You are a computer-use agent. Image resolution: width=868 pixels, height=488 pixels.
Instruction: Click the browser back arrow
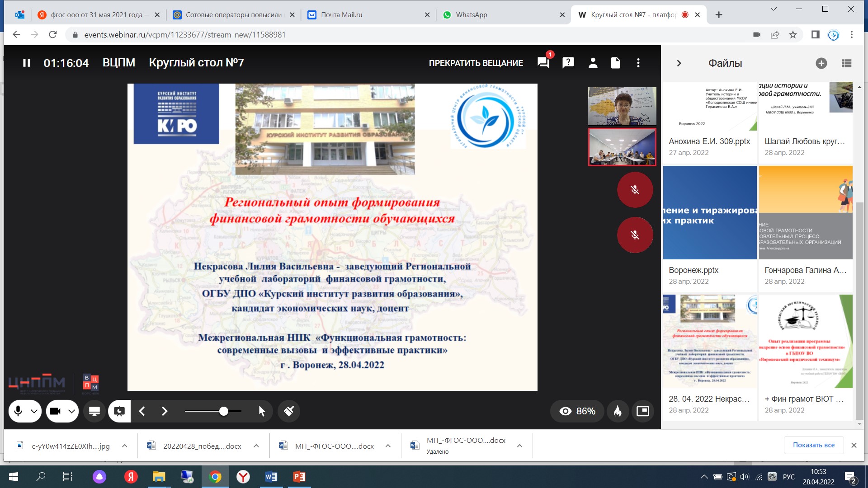click(17, 35)
